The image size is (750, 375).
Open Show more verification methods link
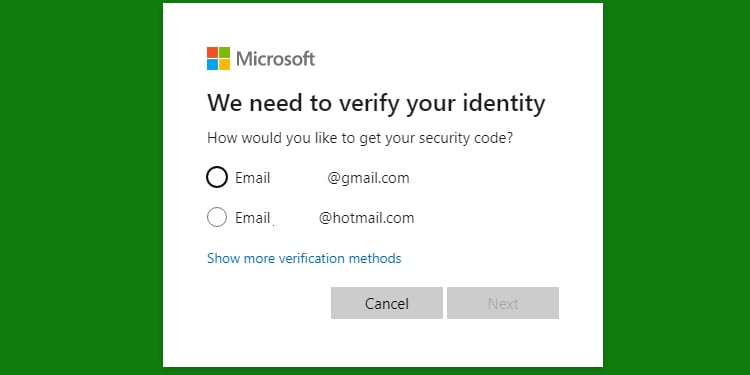[304, 258]
